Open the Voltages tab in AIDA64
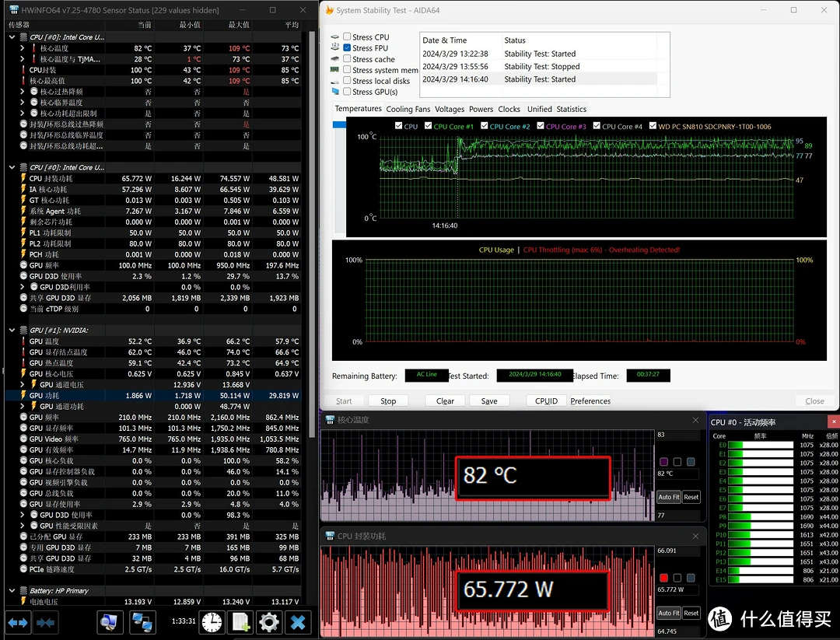 click(450, 109)
